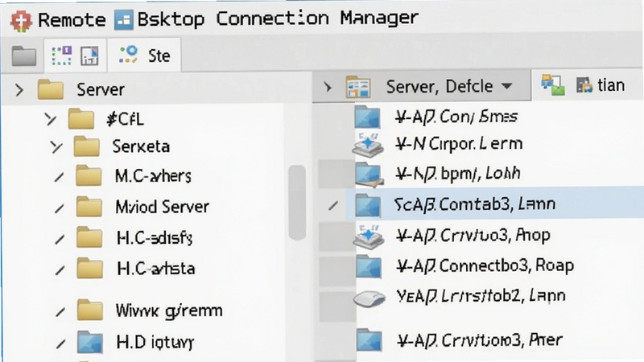Select the 'YEAP. Lrirsitob2, Lann' entry
Screen dimensions: 644x362
[x=481, y=296]
